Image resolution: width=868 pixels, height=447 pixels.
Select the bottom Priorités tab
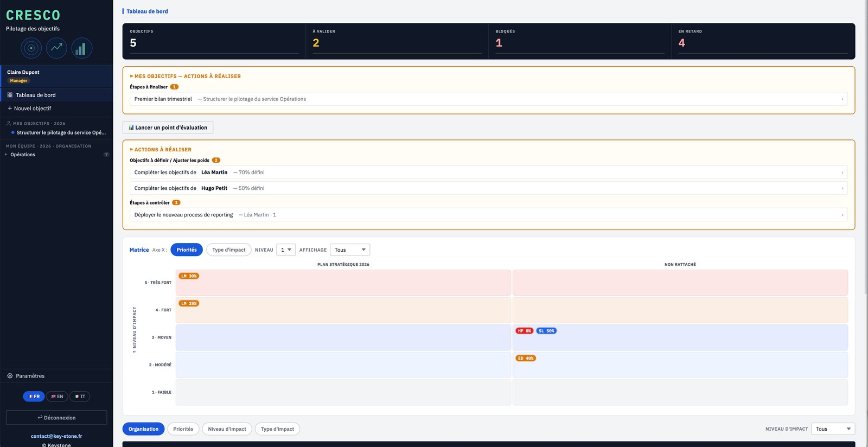point(183,429)
